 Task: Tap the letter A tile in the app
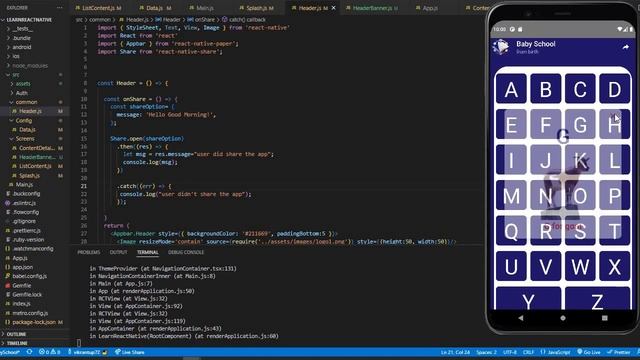point(511,89)
